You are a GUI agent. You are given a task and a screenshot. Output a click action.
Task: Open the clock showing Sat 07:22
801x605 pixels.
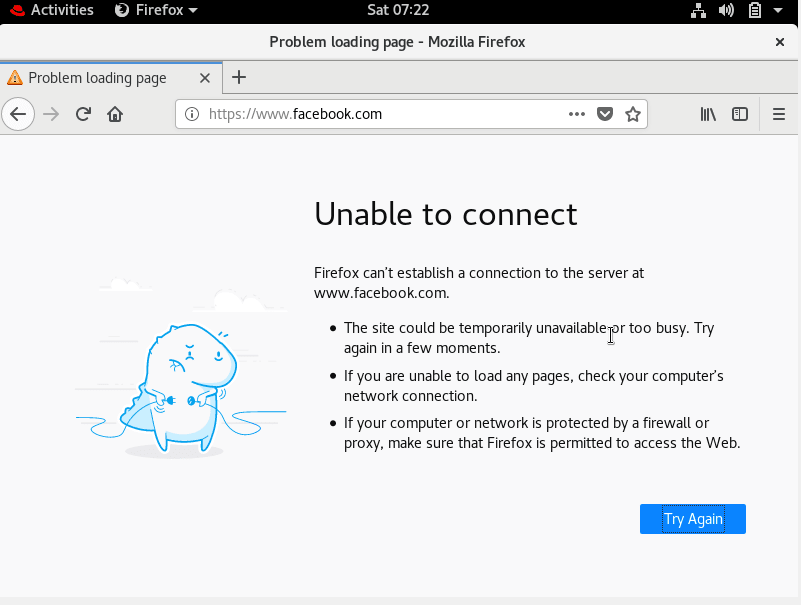coord(398,10)
